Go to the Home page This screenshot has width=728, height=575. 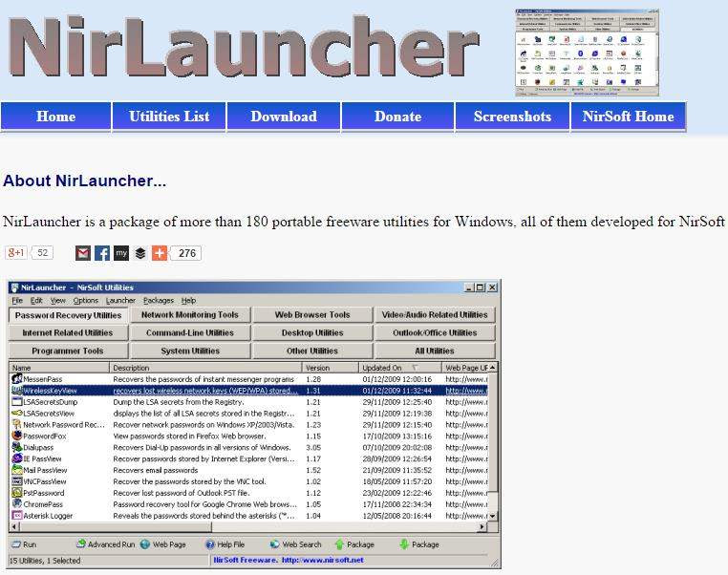56,116
